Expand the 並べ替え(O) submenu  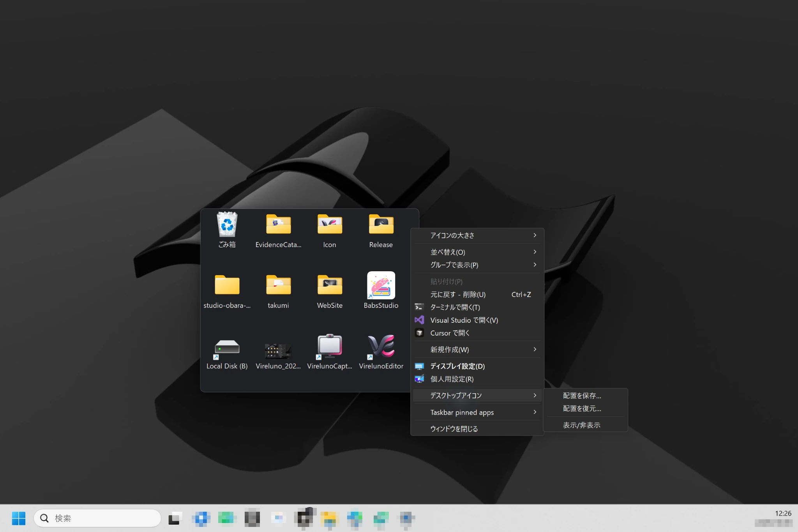point(477,252)
